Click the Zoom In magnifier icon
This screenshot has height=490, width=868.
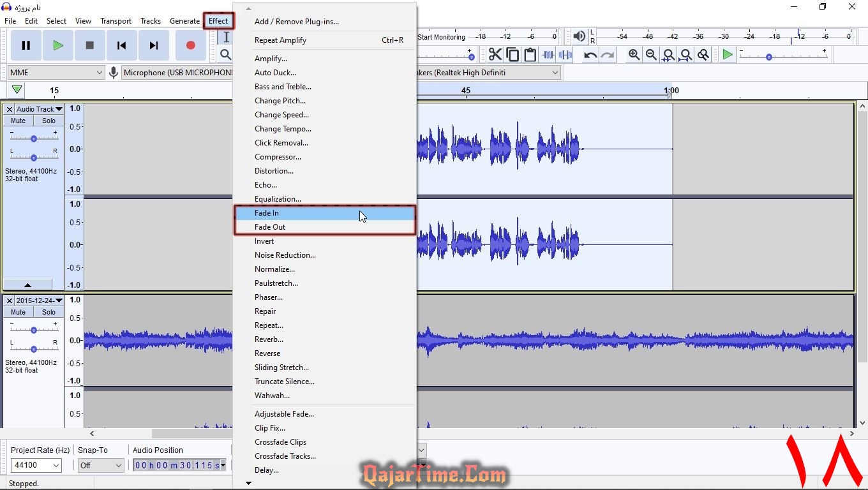click(x=634, y=55)
